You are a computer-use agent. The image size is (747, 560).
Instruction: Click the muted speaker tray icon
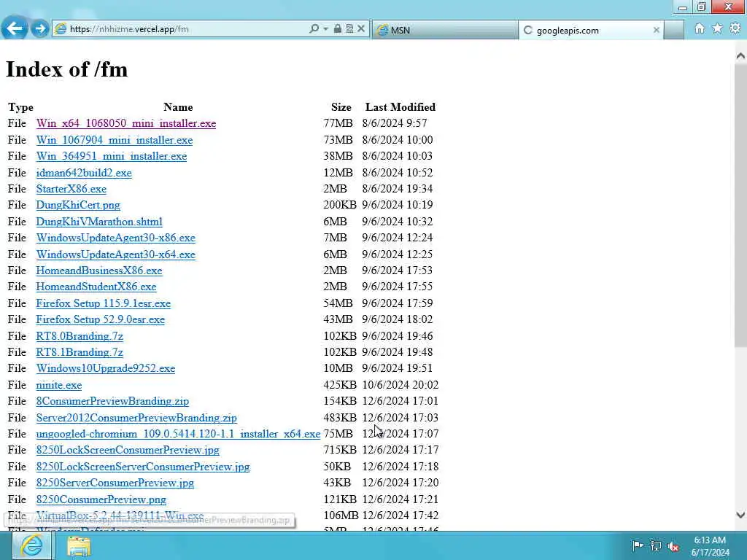click(x=673, y=546)
